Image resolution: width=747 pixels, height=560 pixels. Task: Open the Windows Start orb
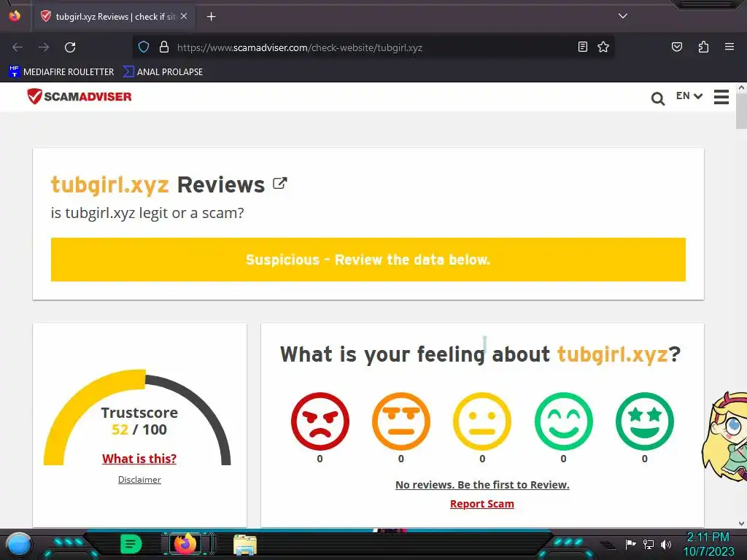(x=20, y=544)
